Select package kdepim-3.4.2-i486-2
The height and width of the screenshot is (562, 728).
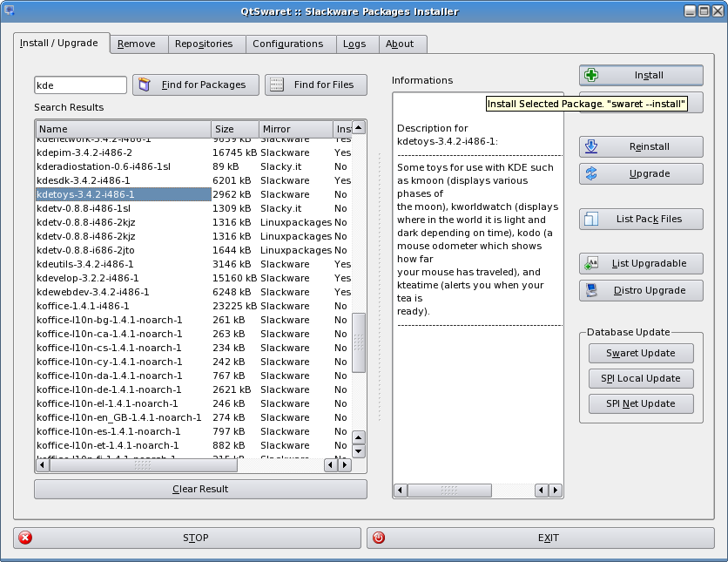84,152
